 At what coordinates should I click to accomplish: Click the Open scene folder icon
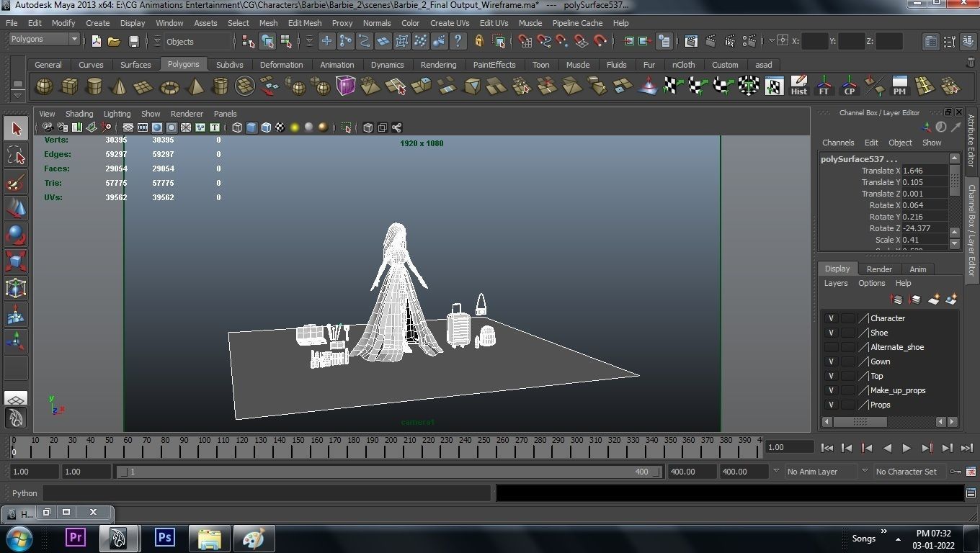coord(114,41)
